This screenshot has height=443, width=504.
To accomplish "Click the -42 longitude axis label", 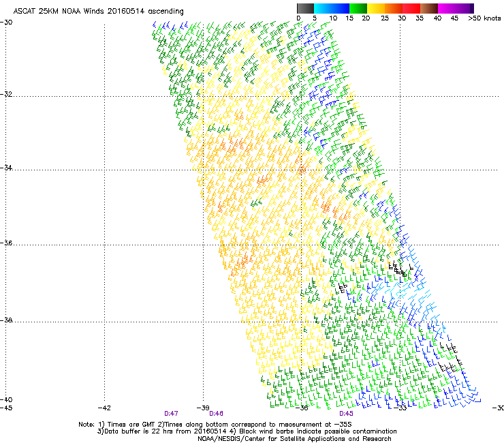I will [104, 408].
